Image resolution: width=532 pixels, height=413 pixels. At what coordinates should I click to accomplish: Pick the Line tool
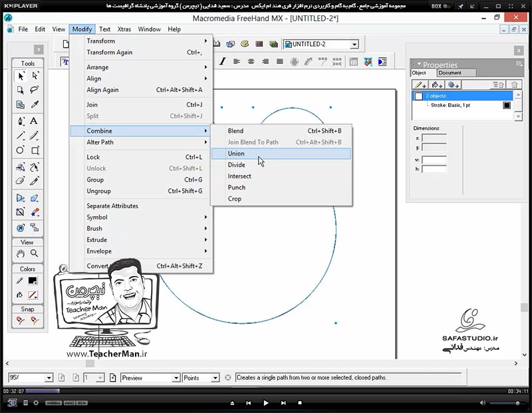pos(21,136)
